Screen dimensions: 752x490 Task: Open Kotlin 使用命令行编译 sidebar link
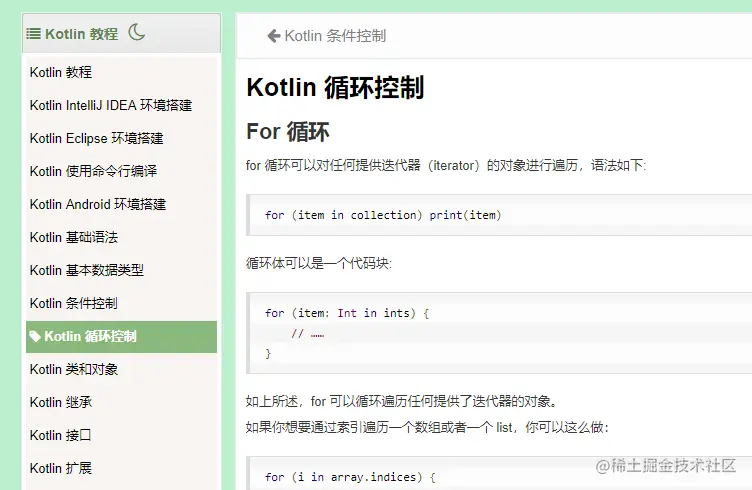[93, 171]
